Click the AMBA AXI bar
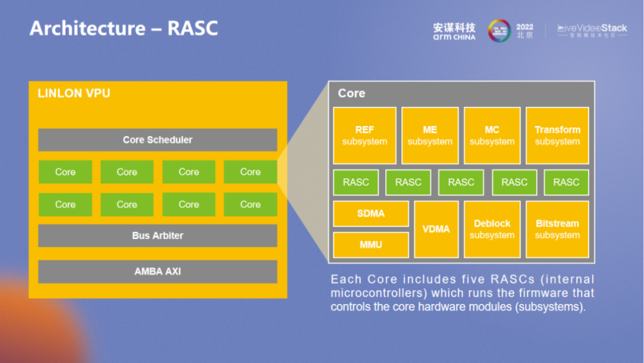 (x=157, y=271)
